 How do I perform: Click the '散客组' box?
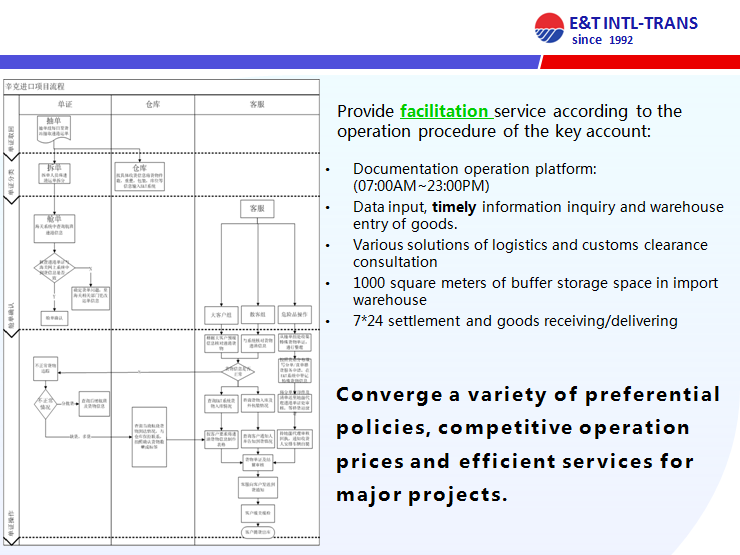257,314
